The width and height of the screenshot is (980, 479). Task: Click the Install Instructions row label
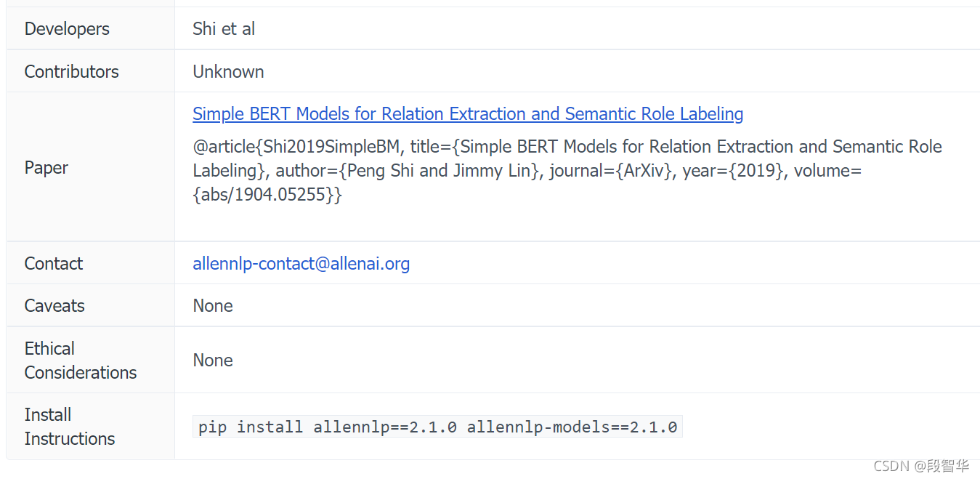click(x=69, y=427)
